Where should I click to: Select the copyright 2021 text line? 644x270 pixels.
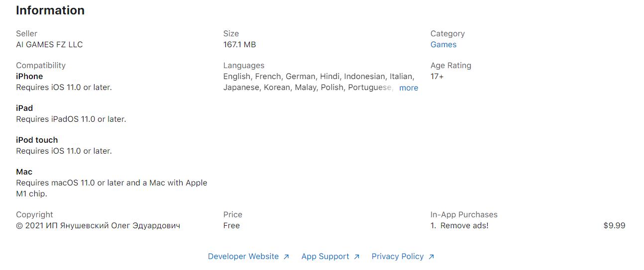(98, 225)
